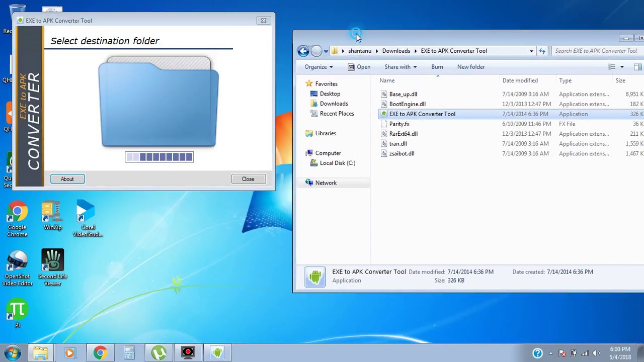Open the network signal tray icon

(x=585, y=353)
